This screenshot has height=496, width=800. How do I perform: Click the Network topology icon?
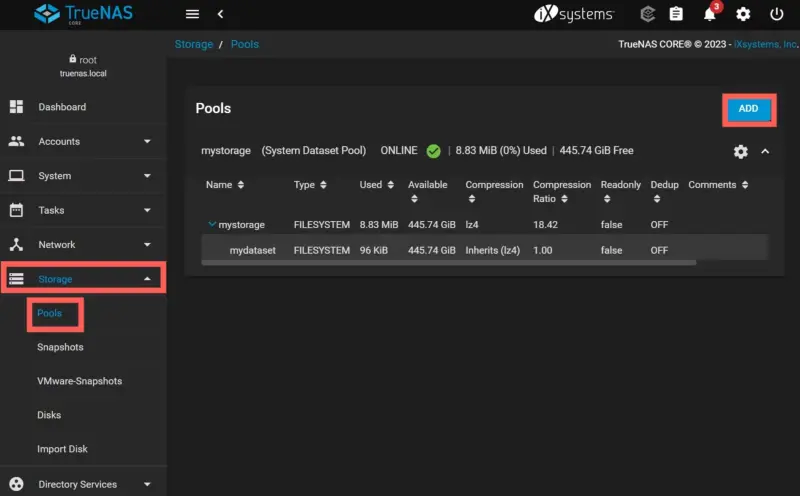tap(16, 244)
